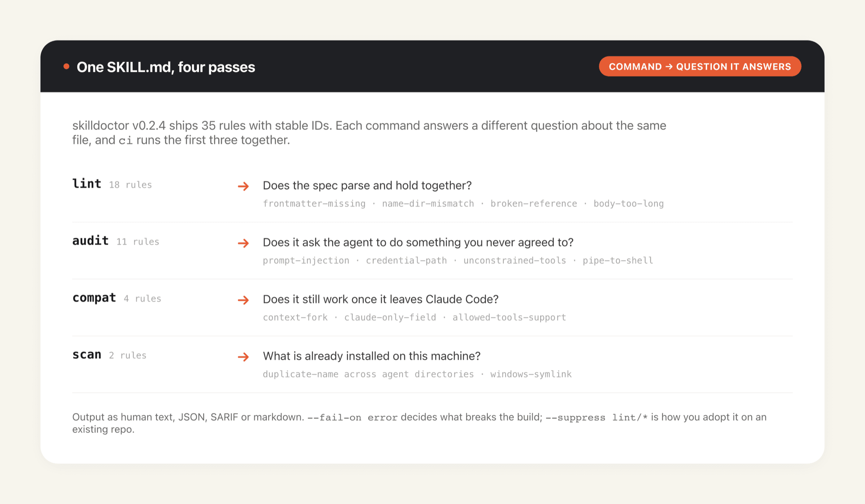Click the orange arrow beside compat
865x504 pixels.
click(243, 300)
